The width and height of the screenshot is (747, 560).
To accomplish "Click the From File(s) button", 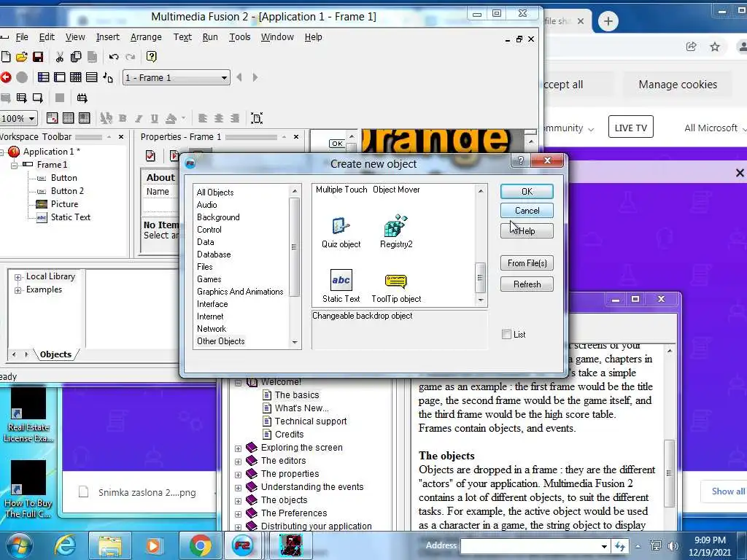I will (527, 262).
